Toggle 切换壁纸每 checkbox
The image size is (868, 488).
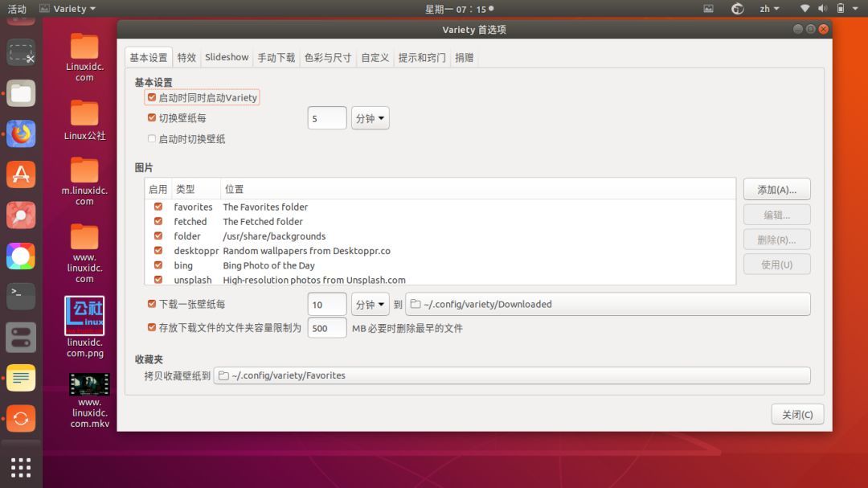152,117
